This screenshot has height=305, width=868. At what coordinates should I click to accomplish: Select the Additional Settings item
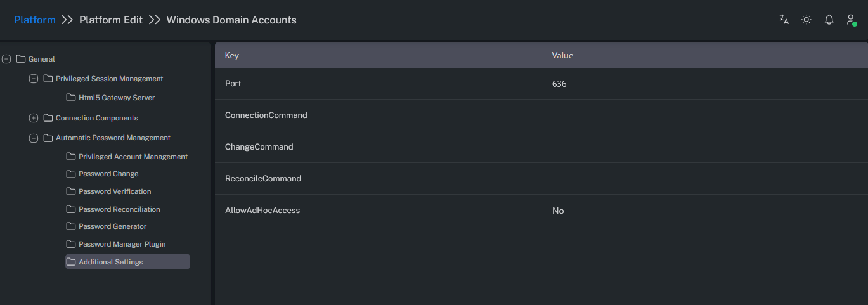(111, 262)
